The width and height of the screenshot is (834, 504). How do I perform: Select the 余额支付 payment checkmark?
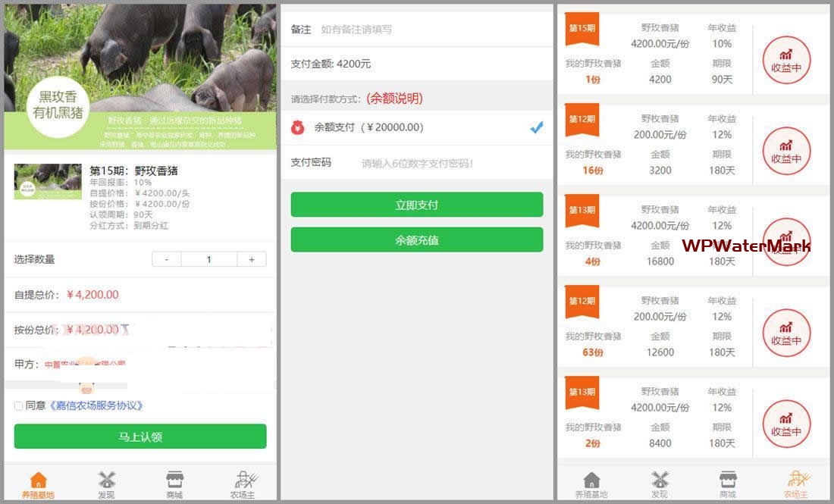tap(536, 127)
